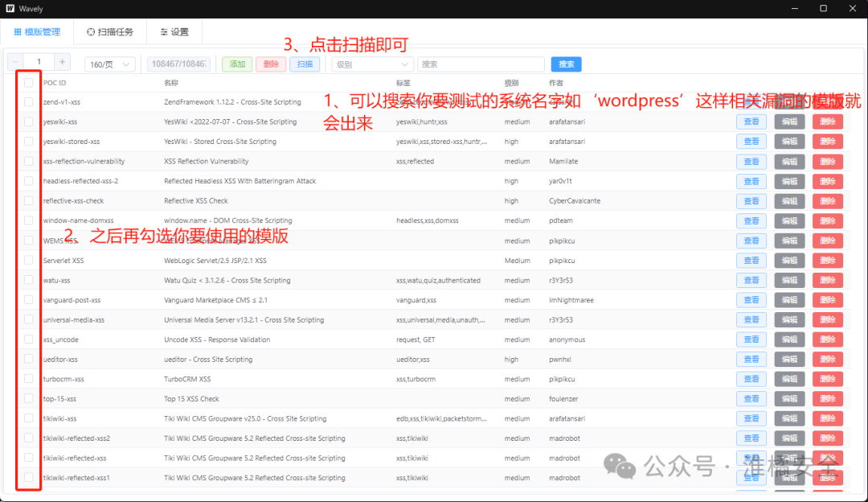Click tag cell 'request, GET'
The height and width of the screenshot is (502, 868).
click(x=416, y=339)
